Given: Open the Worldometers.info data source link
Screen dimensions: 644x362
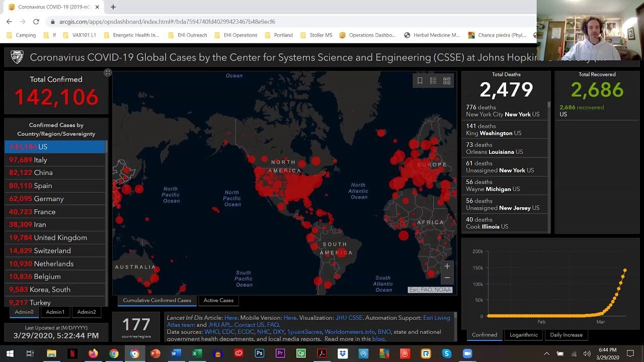Looking at the screenshot, I should pyautogui.click(x=350, y=332).
